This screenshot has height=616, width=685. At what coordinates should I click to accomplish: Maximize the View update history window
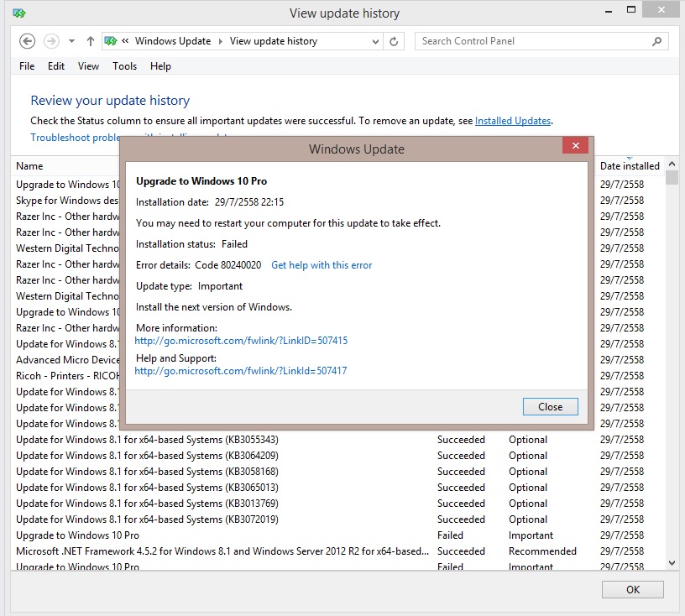click(630, 9)
